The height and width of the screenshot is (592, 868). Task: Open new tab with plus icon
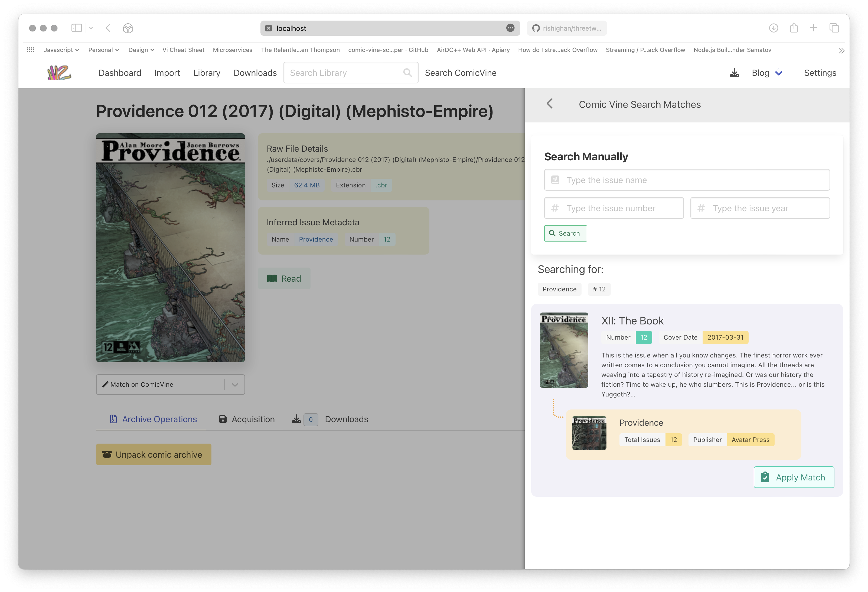coord(814,28)
